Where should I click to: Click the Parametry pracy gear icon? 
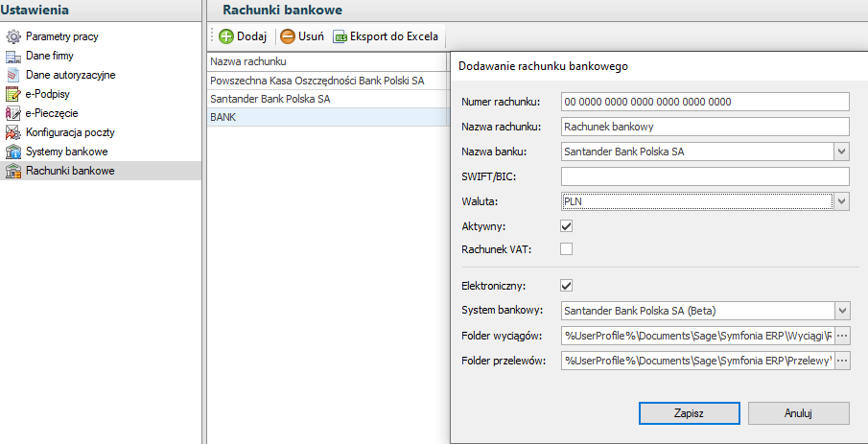13,36
